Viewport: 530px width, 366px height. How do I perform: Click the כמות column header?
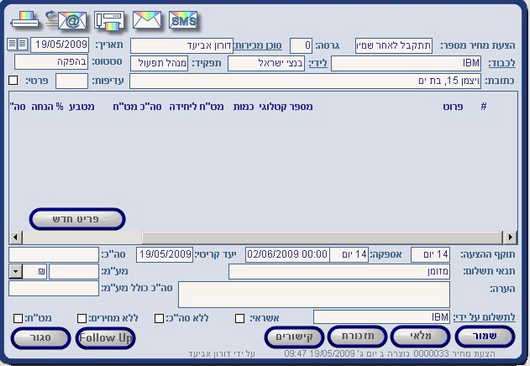pyautogui.click(x=243, y=107)
